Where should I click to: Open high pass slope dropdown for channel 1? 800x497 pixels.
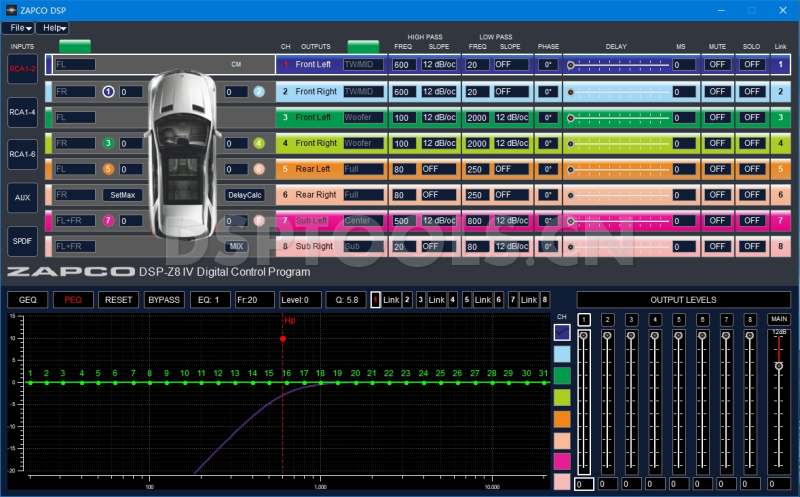[x=439, y=65]
